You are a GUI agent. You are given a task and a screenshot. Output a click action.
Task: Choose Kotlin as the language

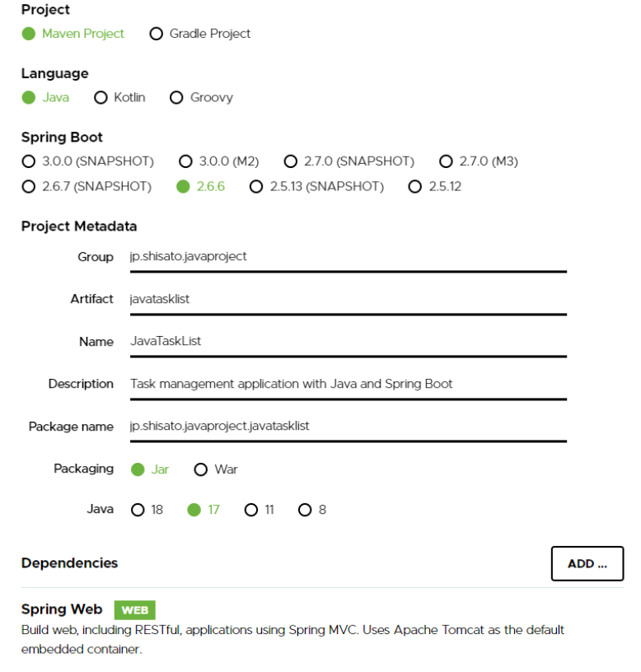[x=99, y=97]
